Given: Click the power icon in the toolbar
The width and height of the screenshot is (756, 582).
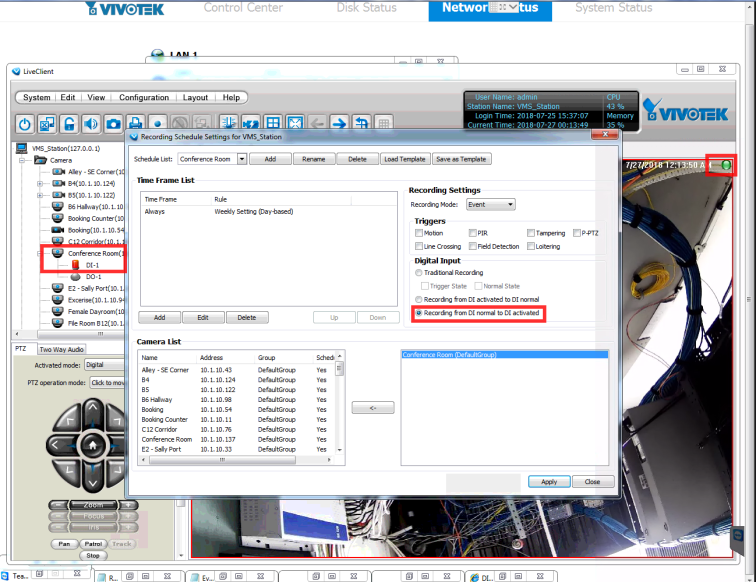Looking at the screenshot, I should pyautogui.click(x=26, y=123).
